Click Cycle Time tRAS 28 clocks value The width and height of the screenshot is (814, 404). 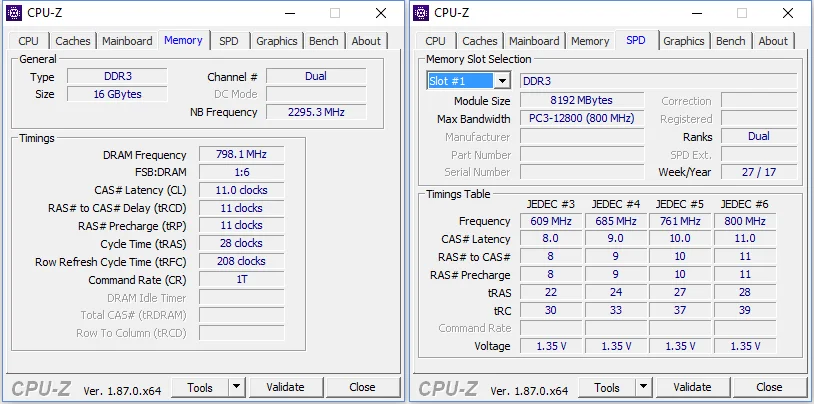pyautogui.click(x=241, y=244)
